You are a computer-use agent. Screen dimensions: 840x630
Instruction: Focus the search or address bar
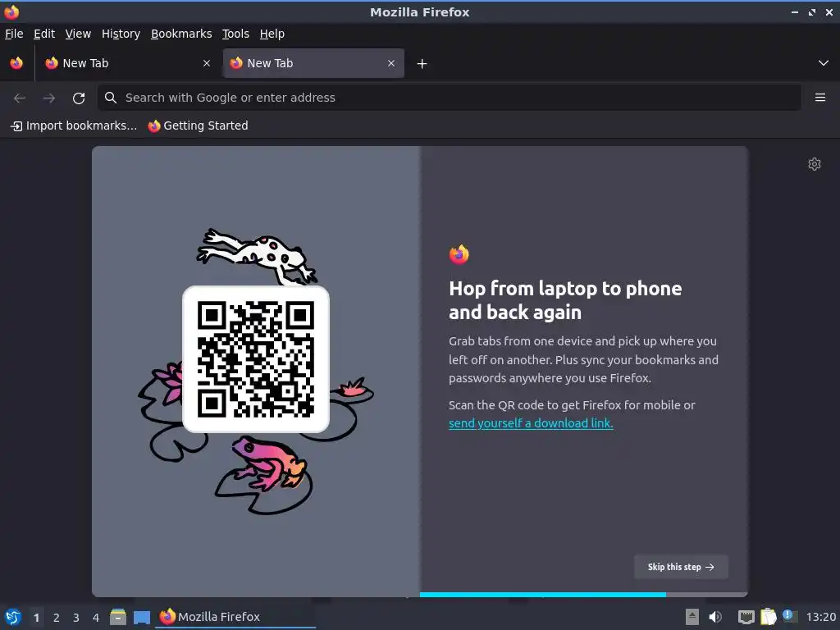point(450,98)
